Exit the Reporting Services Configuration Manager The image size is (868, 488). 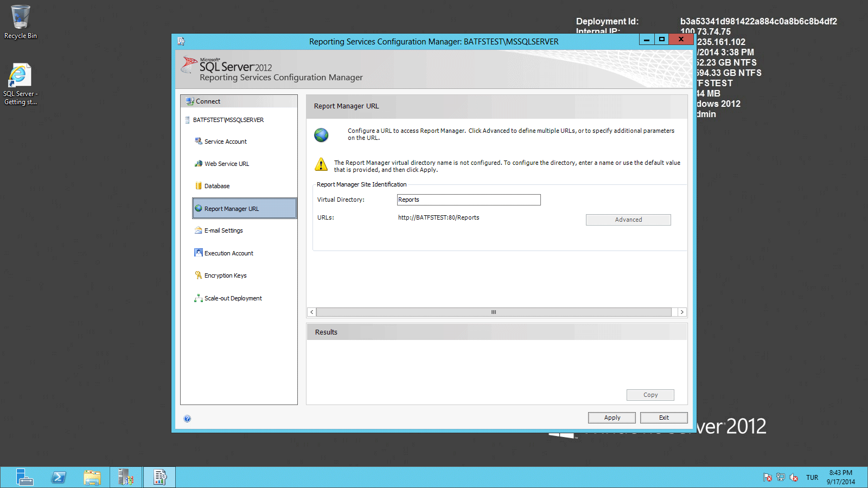(663, 418)
